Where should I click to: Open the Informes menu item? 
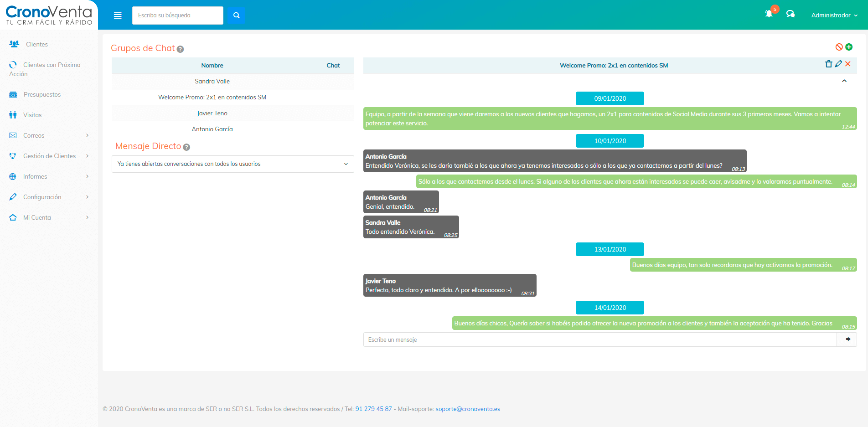(35, 176)
